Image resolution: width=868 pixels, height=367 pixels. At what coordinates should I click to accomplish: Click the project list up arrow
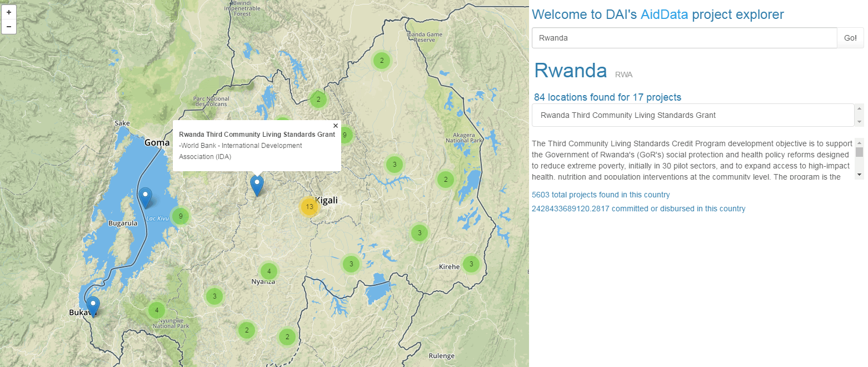coord(860,109)
